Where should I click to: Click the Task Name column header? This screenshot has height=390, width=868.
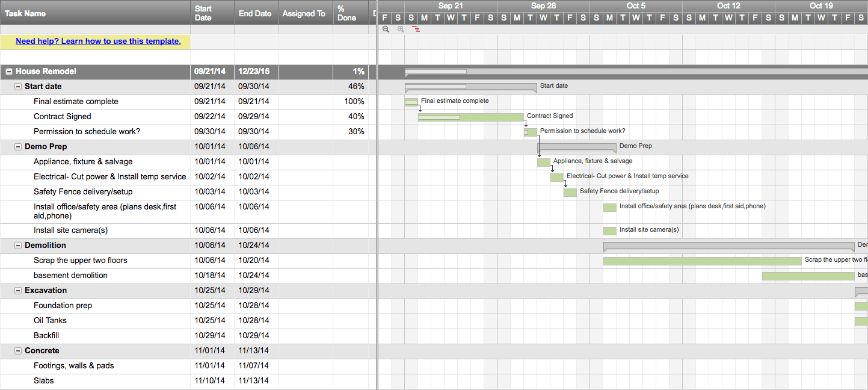pos(25,13)
